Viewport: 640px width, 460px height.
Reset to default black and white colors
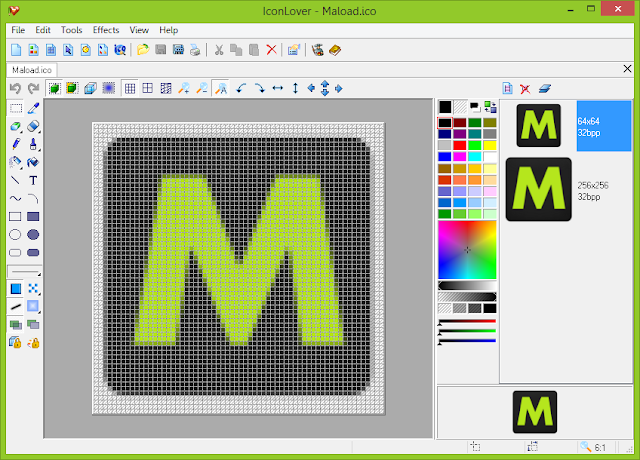(475, 107)
